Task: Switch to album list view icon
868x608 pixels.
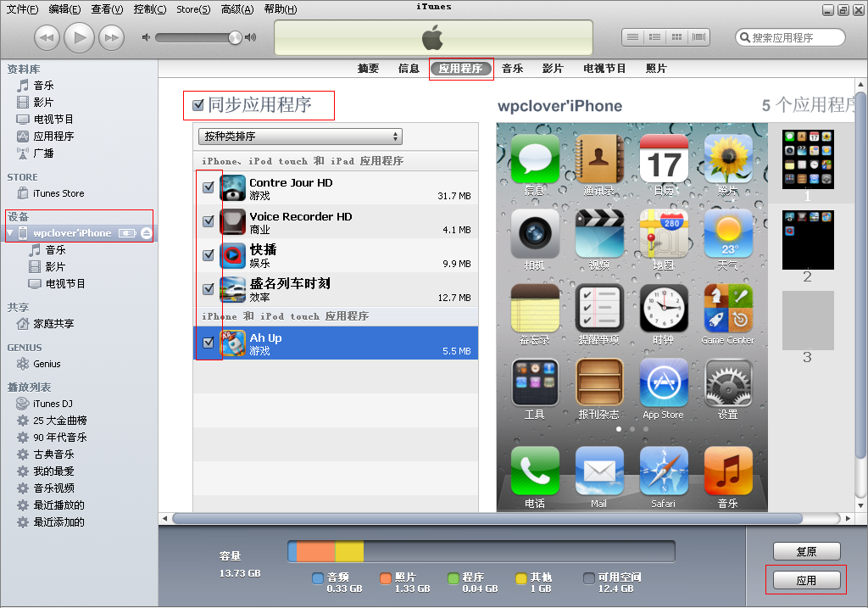Action: point(655,37)
